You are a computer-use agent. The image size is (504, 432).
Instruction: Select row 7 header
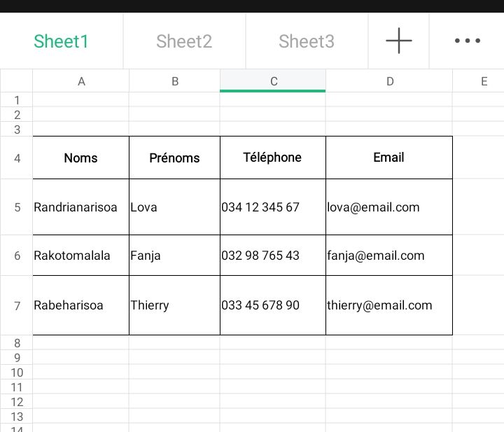tap(17, 305)
